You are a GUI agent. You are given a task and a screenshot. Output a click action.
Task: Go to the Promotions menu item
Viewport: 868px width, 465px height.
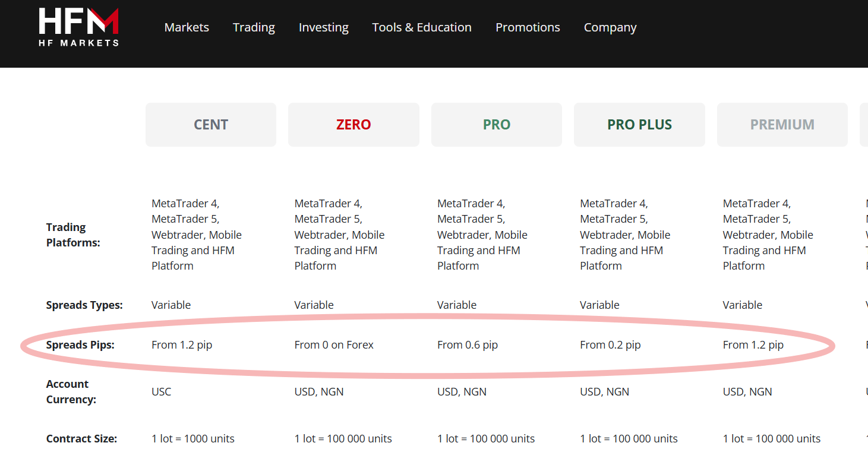(528, 27)
